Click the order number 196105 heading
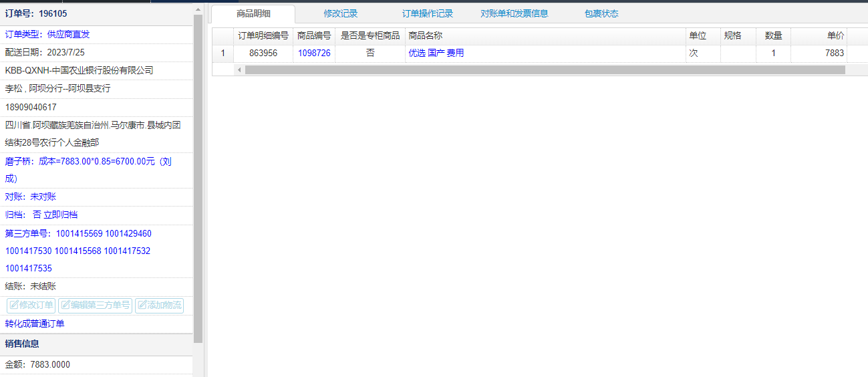This screenshot has width=868, height=377. pos(36,13)
